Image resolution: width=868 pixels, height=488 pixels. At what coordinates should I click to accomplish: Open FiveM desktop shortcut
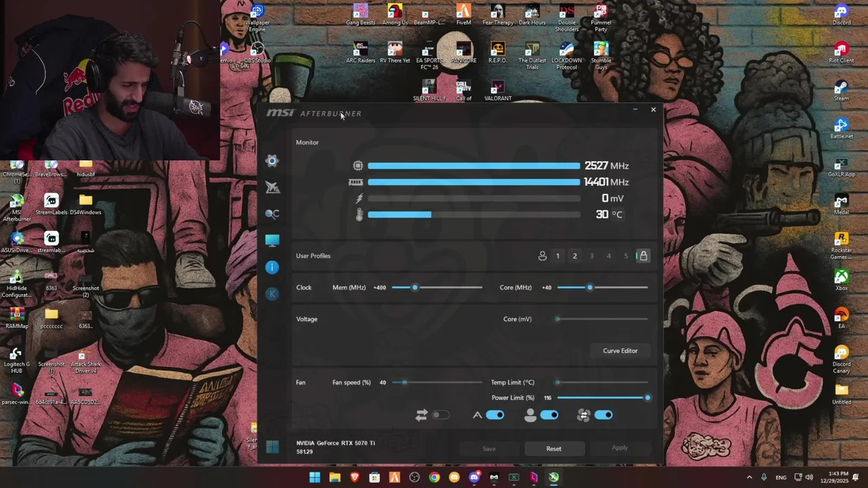(463, 15)
